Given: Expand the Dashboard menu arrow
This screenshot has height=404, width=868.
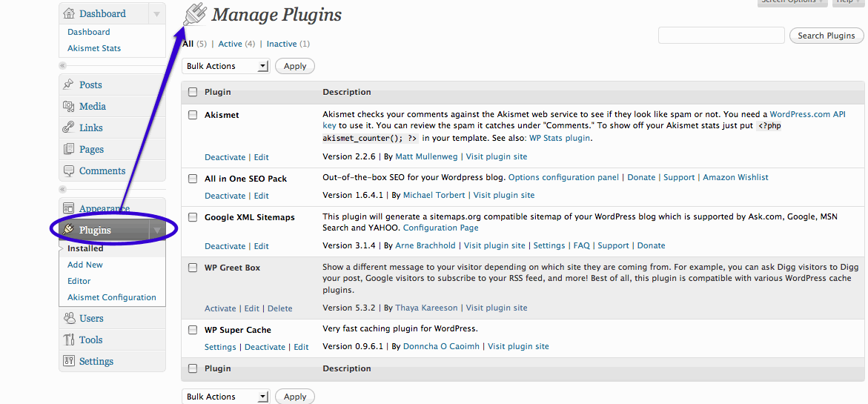Looking at the screenshot, I should click(157, 13).
